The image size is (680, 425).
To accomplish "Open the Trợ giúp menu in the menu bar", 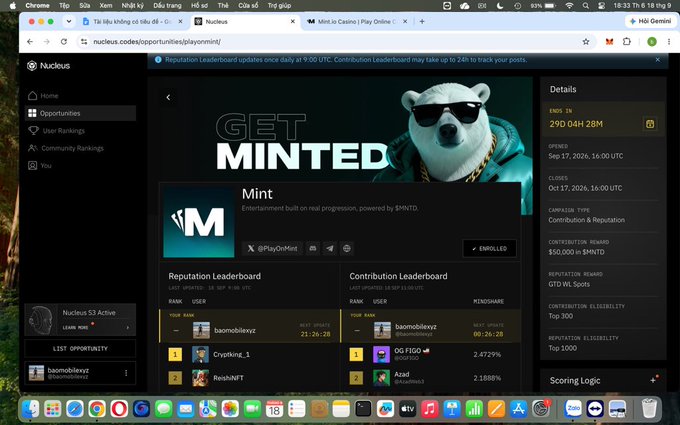I will pyautogui.click(x=279, y=6).
